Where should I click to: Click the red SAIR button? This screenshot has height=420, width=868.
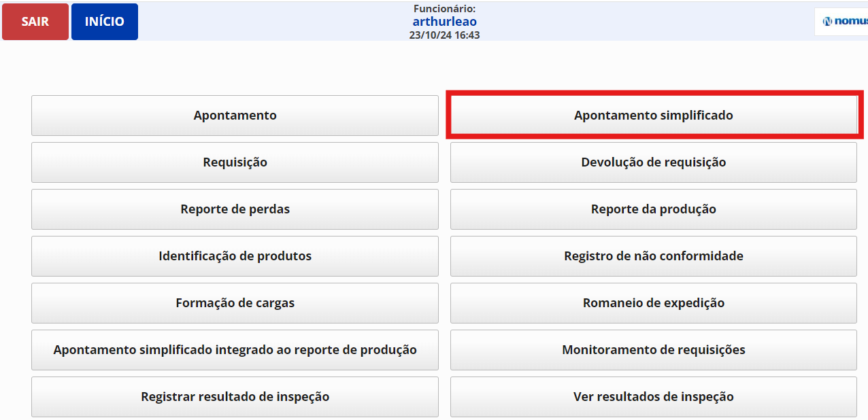point(35,22)
